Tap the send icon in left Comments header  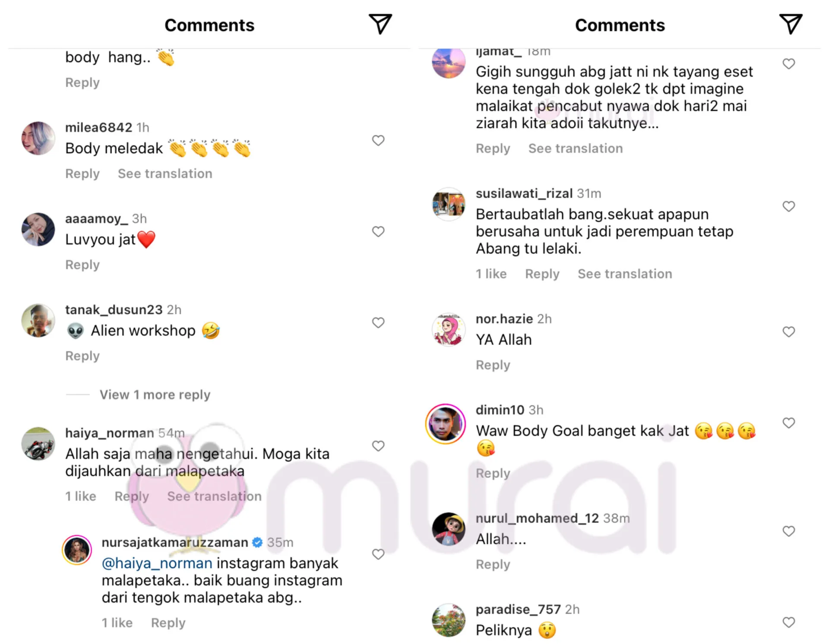(380, 24)
